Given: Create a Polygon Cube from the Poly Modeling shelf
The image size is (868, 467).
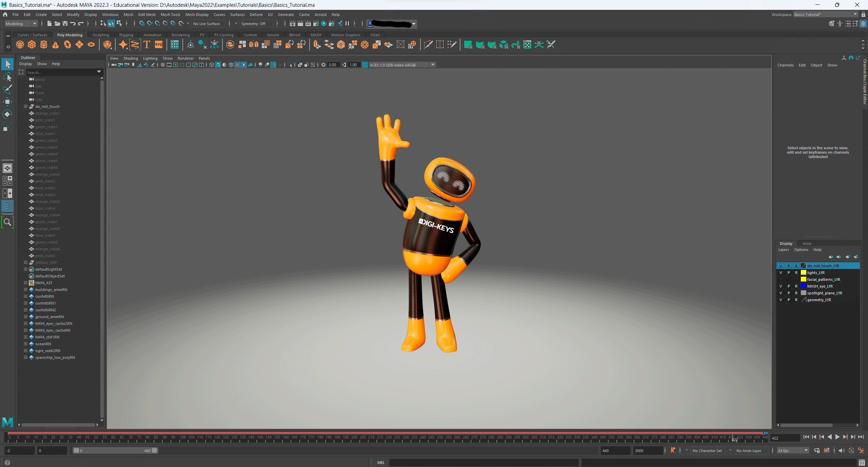Looking at the screenshot, I should pyautogui.click(x=32, y=44).
